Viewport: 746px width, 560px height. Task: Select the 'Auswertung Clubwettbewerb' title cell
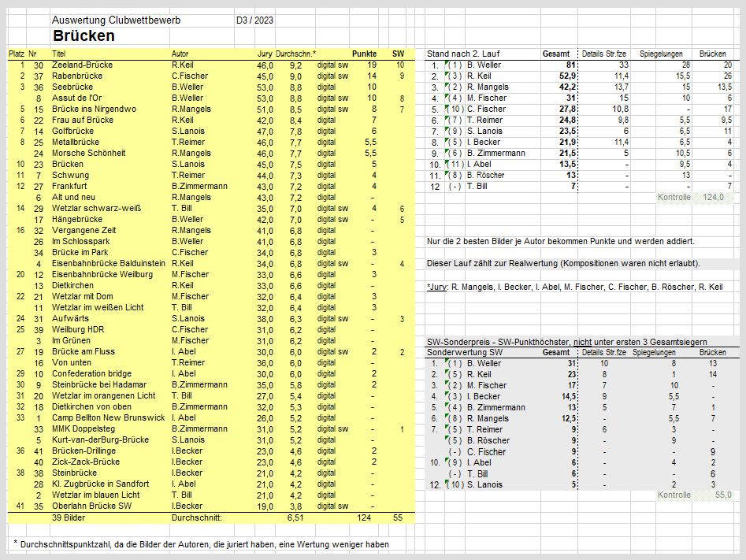(116, 20)
